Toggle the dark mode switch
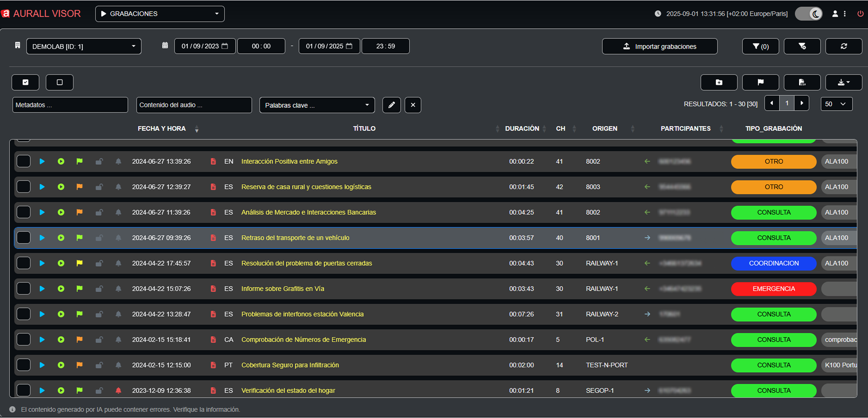This screenshot has height=418, width=868. (x=808, y=14)
